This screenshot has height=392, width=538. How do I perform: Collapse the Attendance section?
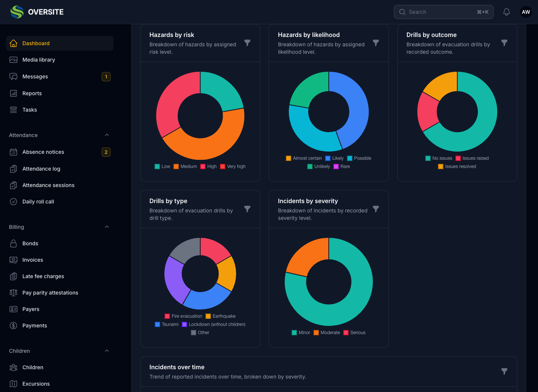(107, 135)
